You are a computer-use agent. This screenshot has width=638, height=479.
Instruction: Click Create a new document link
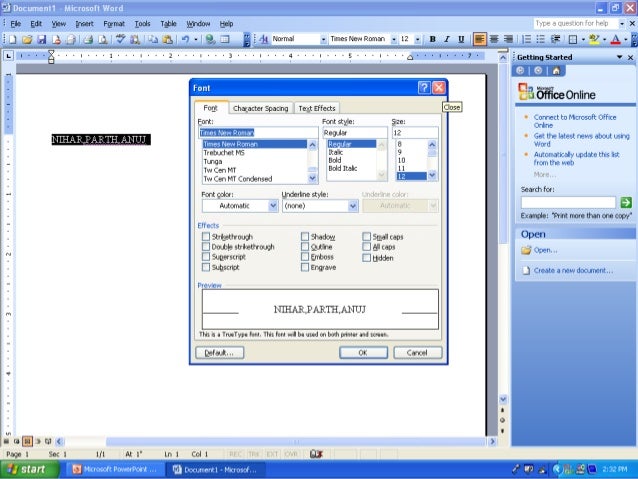[573, 270]
